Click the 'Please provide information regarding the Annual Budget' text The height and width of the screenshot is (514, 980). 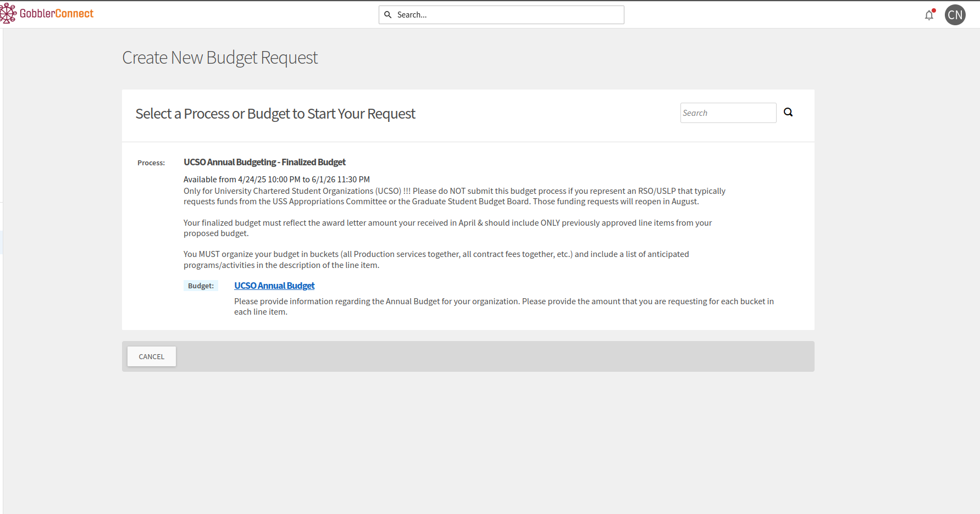tap(504, 306)
